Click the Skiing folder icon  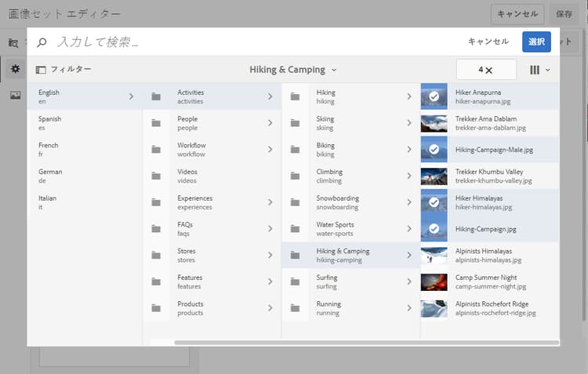click(x=295, y=123)
